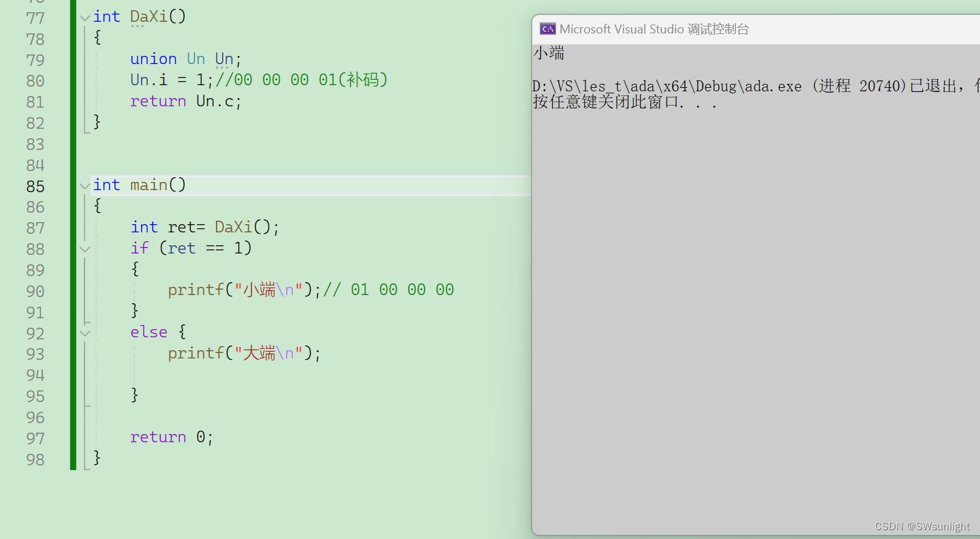Click line number 93 in the gutter

click(35, 354)
